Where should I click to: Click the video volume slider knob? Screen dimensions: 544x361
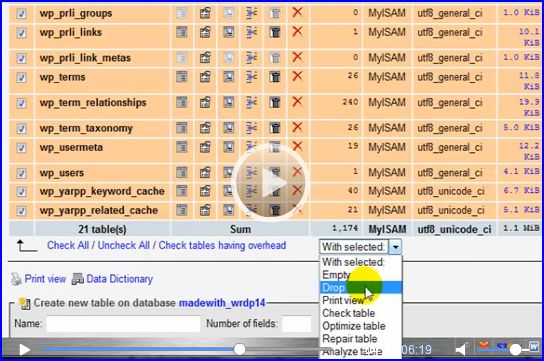[x=516, y=350]
